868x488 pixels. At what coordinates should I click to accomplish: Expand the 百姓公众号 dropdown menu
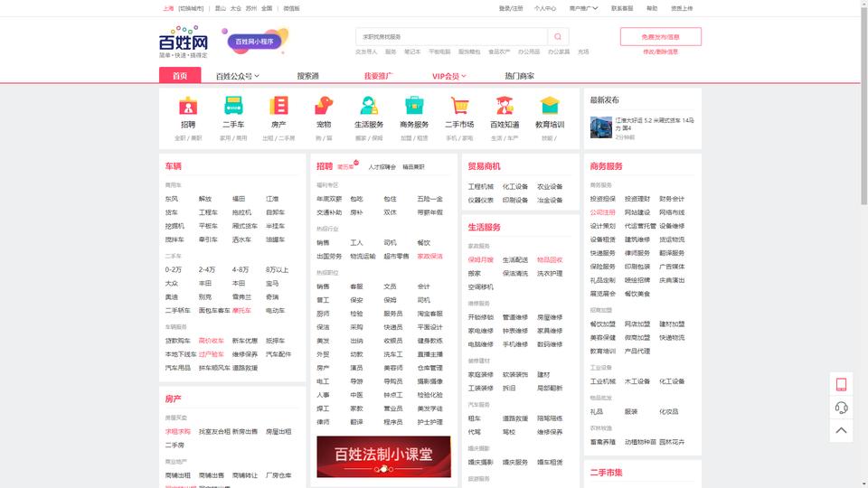pyautogui.click(x=238, y=76)
